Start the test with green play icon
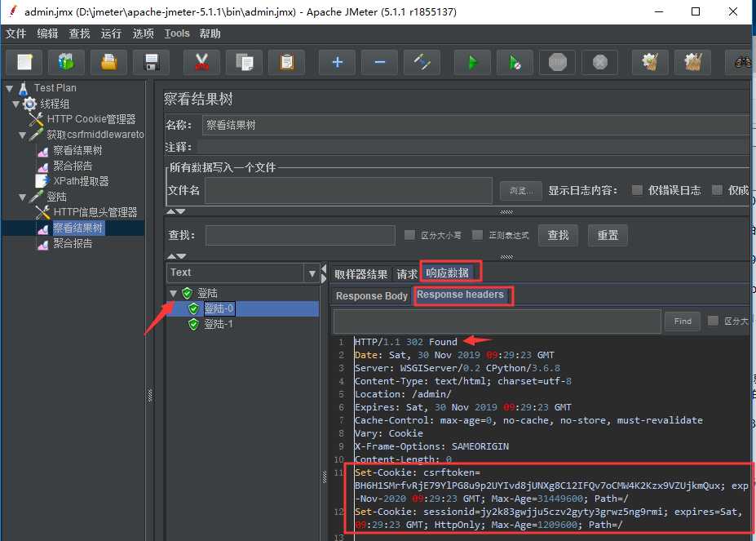Viewport: 756px width, 541px height. (472, 62)
